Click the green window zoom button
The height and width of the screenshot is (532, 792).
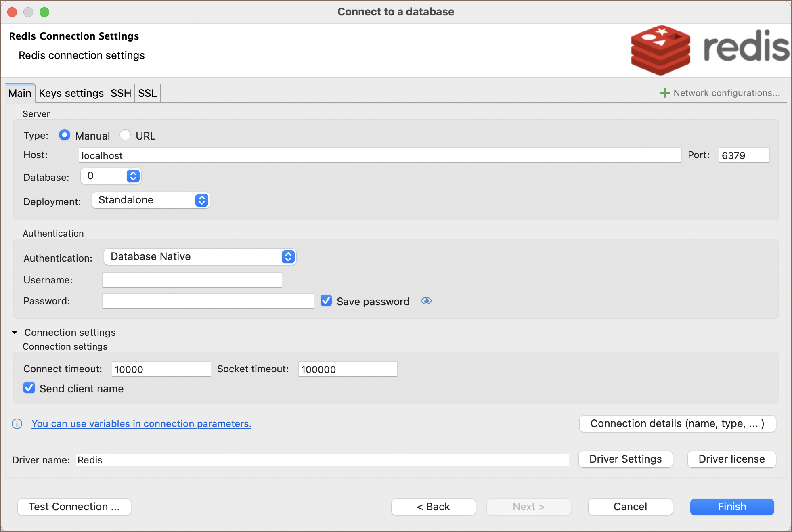point(44,12)
